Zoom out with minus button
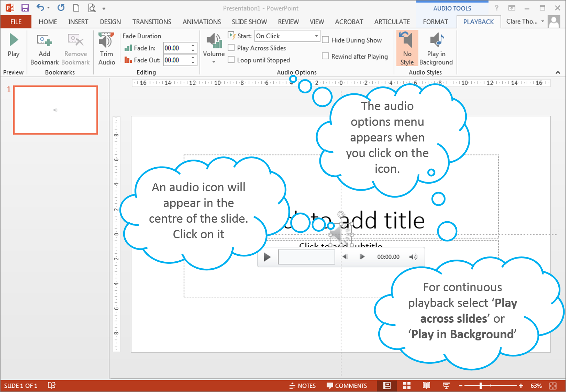The image size is (566, 392). click(461, 386)
